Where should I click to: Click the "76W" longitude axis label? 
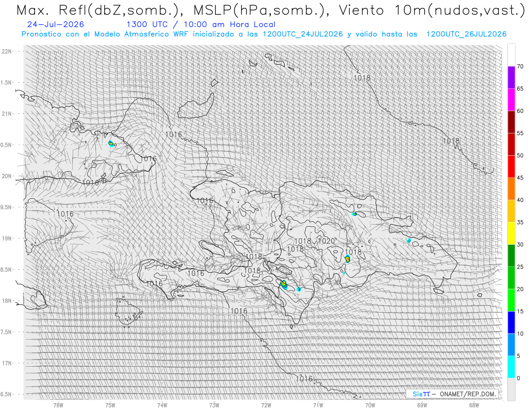click(58, 405)
